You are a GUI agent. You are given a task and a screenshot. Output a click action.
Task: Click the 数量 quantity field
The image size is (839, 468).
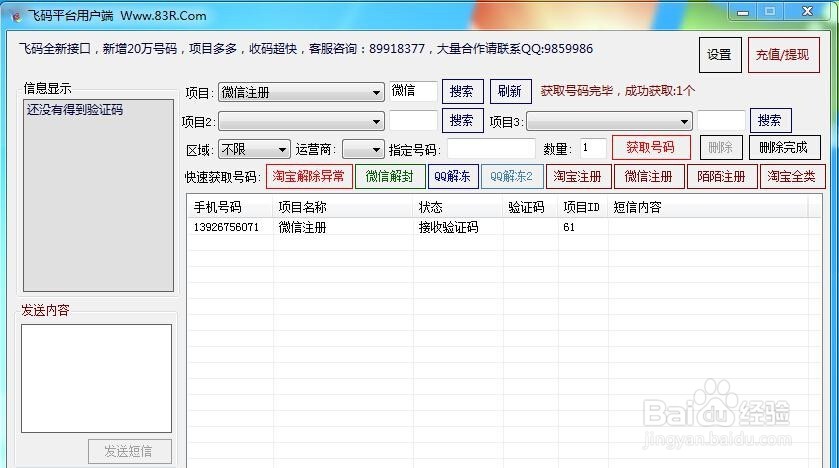pos(593,148)
